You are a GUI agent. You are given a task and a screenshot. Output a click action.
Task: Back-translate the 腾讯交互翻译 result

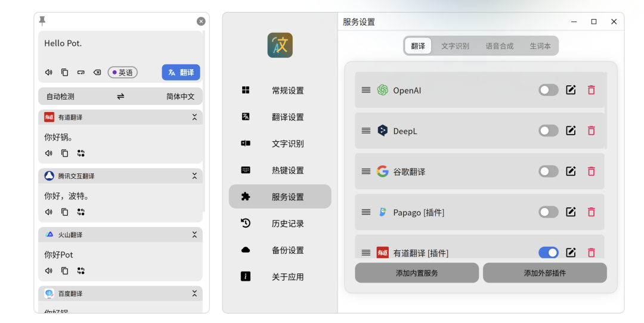pyautogui.click(x=81, y=212)
